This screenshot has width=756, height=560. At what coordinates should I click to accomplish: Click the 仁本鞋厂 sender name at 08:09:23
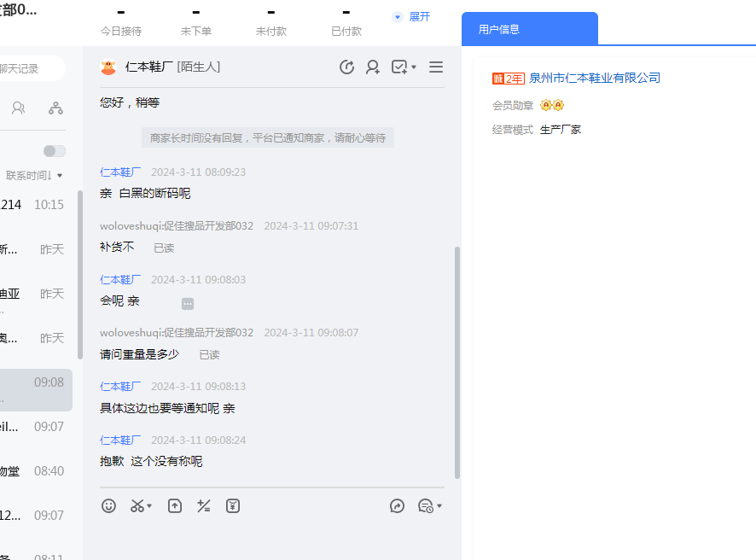point(120,172)
